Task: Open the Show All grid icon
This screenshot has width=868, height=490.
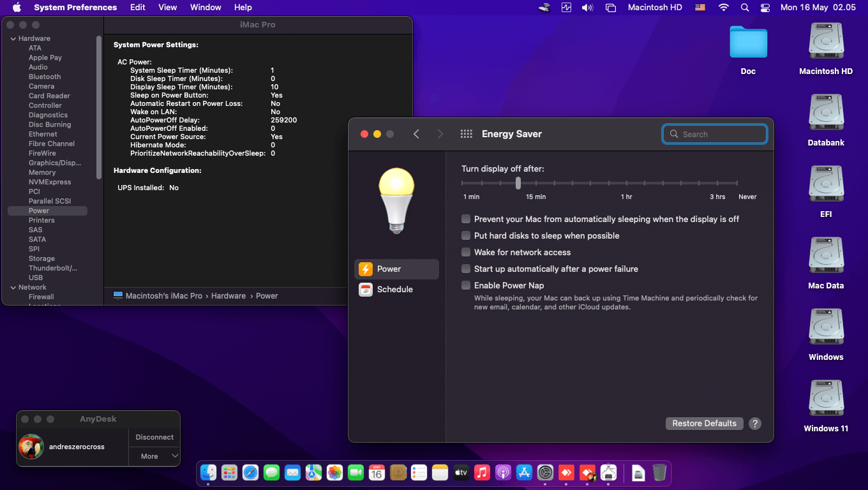Action: [466, 134]
